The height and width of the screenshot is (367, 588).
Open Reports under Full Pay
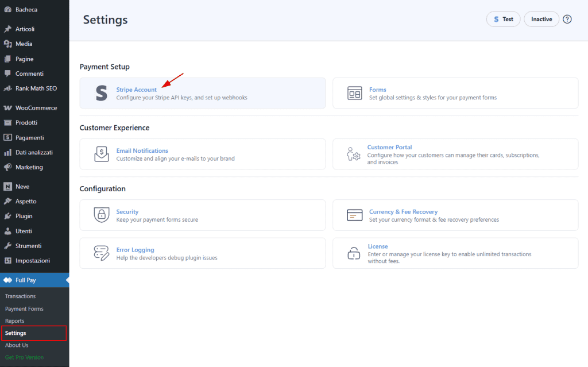(x=14, y=321)
